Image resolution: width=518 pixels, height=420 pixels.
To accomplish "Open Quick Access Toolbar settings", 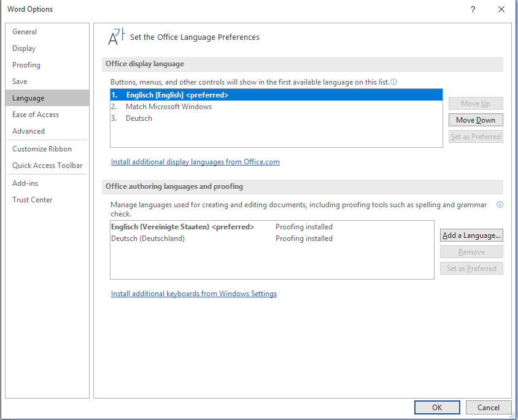I will coord(47,166).
